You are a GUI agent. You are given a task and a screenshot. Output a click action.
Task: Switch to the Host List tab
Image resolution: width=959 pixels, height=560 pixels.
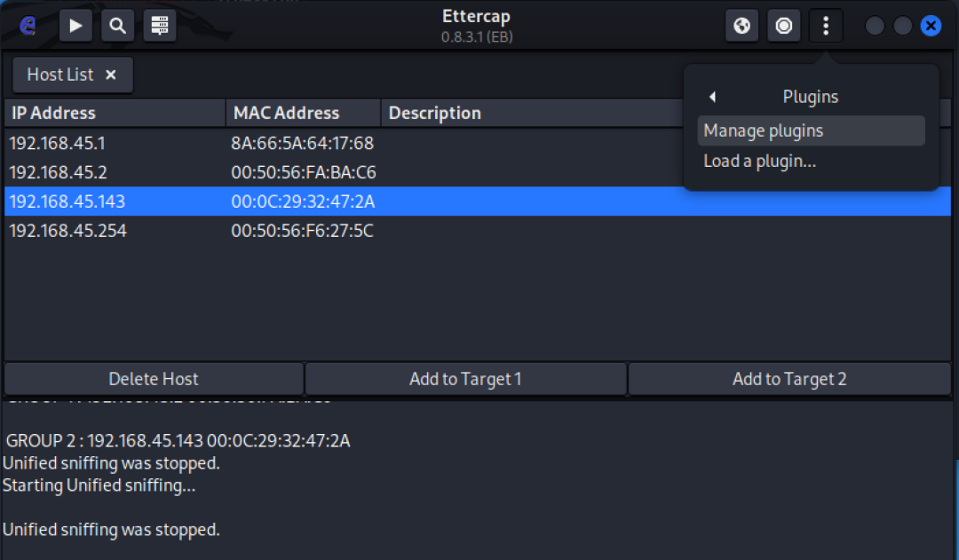tap(60, 75)
